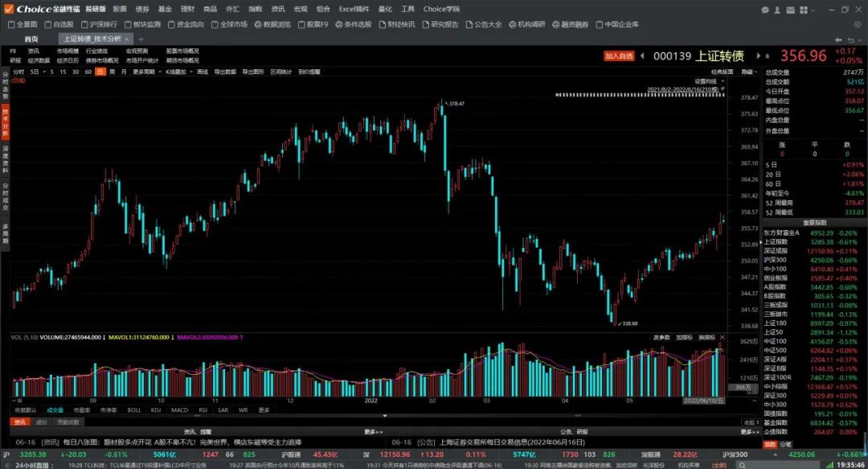Select the 周 weekly period option
Viewport: 868px width, 469px height.
point(112,72)
